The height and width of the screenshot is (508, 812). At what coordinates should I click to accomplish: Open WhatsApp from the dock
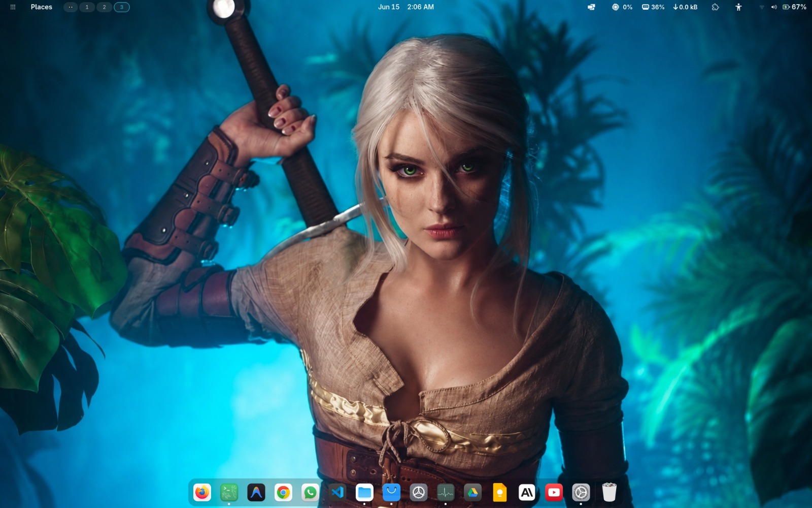click(x=310, y=492)
